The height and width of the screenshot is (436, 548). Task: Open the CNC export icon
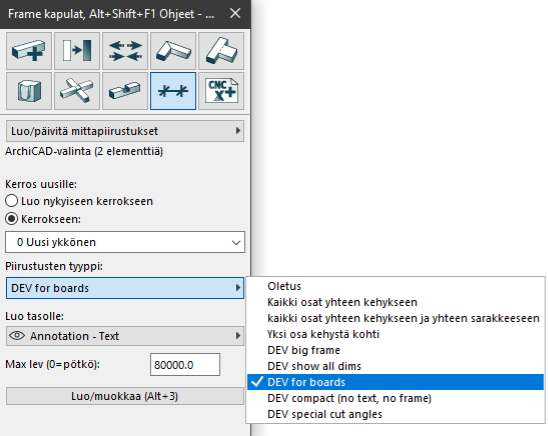click(221, 91)
